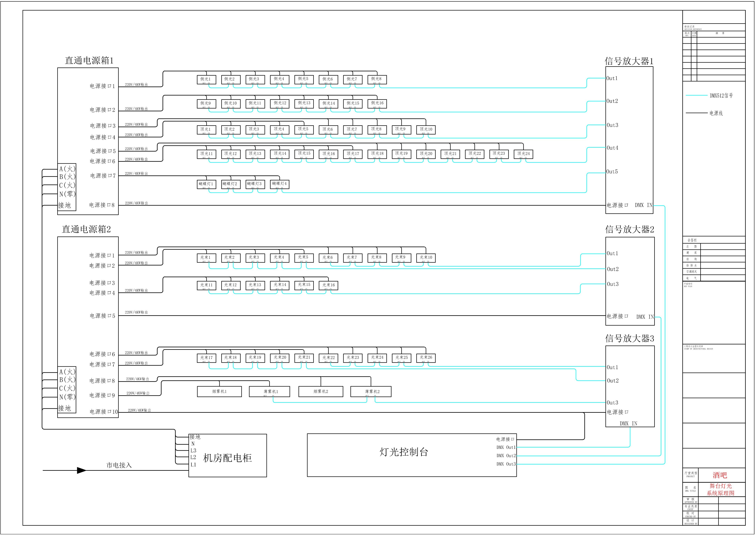Click the 薄雾机1 box
The height and width of the screenshot is (535, 756).
(270, 392)
